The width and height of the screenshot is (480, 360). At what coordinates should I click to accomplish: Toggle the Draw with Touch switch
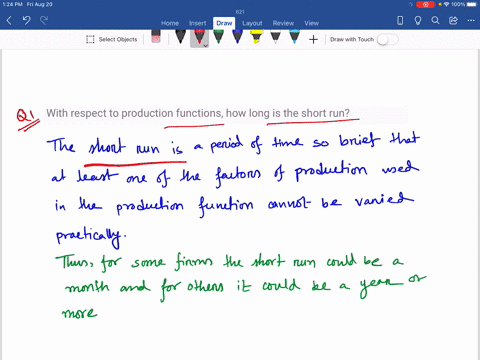[x=387, y=40]
